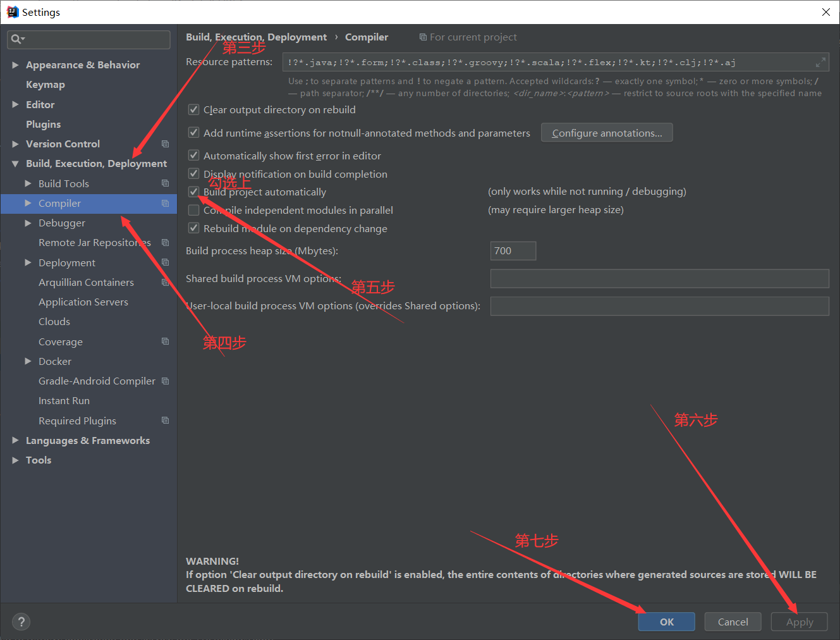Screen dimensions: 840x640
Task: Click project-level icon next to Version Control
Action: click(x=165, y=144)
